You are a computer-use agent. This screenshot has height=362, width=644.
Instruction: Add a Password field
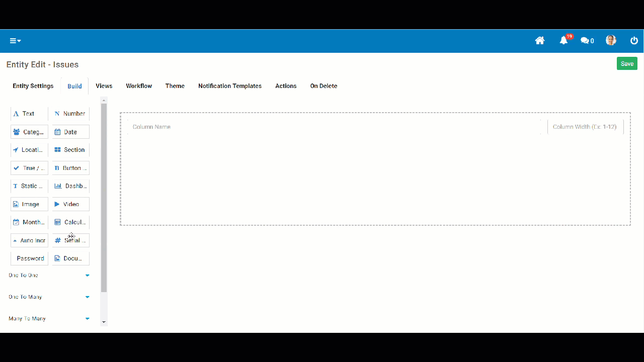(29, 258)
